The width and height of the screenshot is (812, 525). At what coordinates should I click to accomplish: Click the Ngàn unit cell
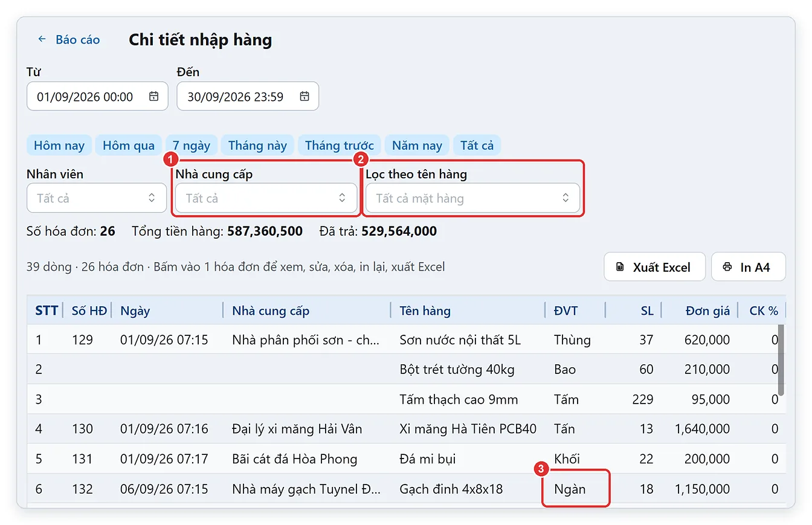click(570, 489)
